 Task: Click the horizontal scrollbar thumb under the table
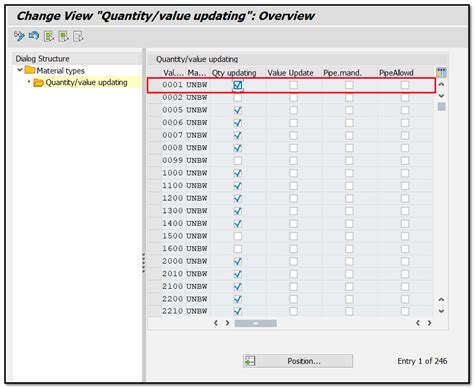pyautogui.click(x=256, y=323)
